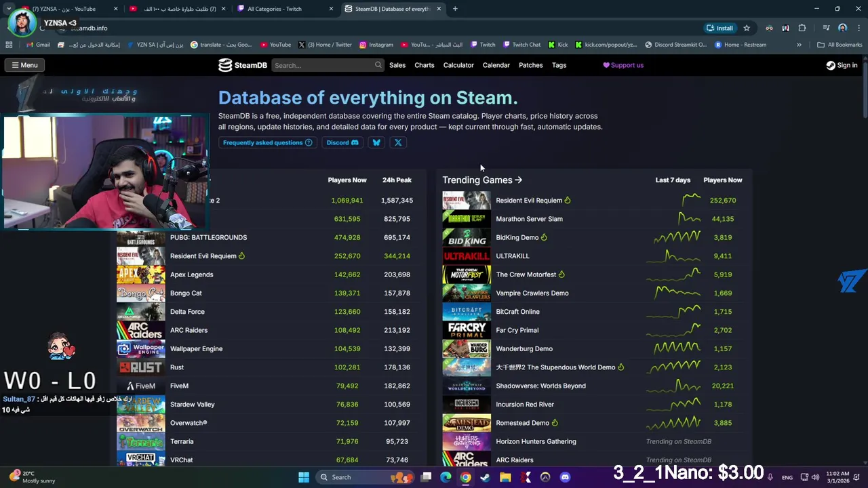
Task: Open the Trending Games list
Action: pos(482,180)
